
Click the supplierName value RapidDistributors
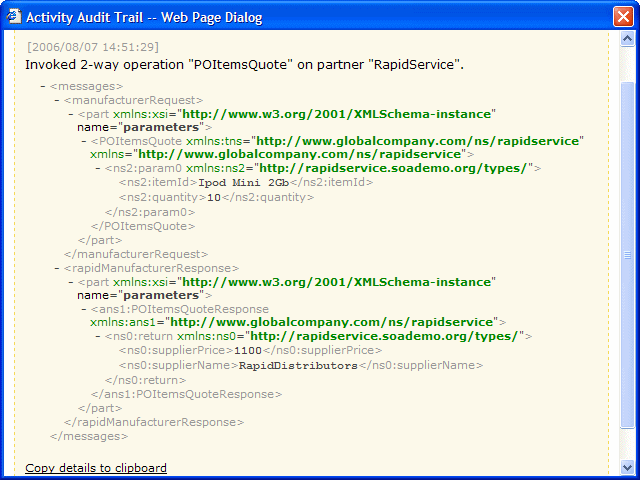pos(298,365)
